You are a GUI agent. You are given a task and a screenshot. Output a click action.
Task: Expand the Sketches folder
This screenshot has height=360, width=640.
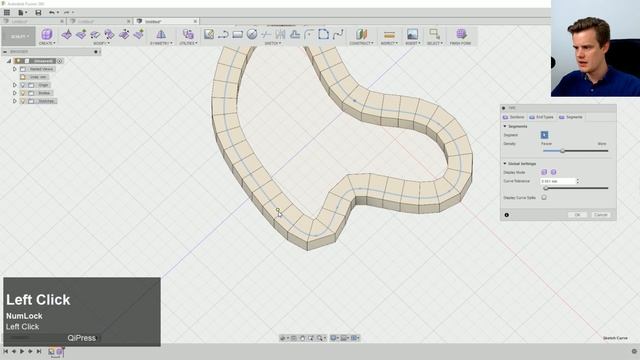coord(15,101)
